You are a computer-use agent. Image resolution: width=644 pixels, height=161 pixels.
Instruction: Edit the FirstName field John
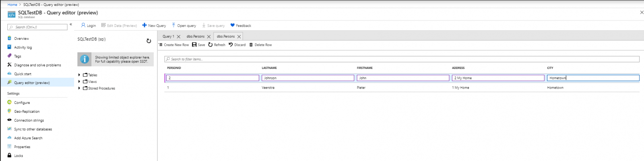pos(403,78)
